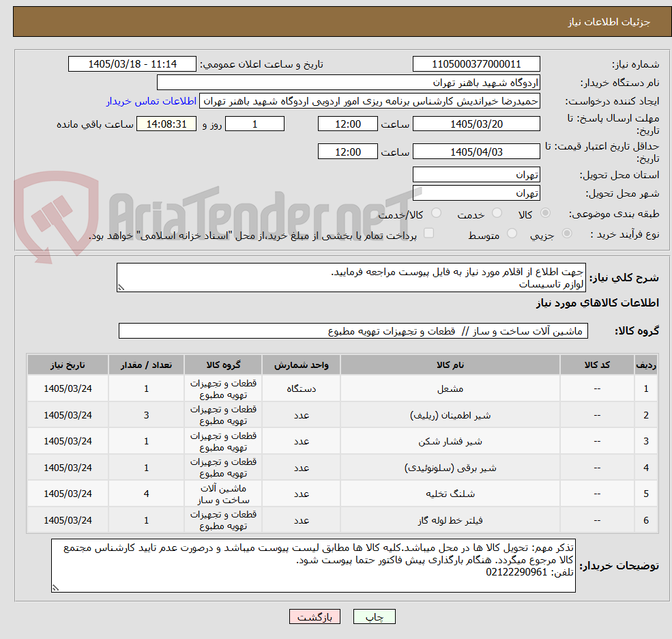Click the گروه کالا field ماشین آلات ساخت و ساز
This screenshot has width=672, height=639.
coord(353,331)
